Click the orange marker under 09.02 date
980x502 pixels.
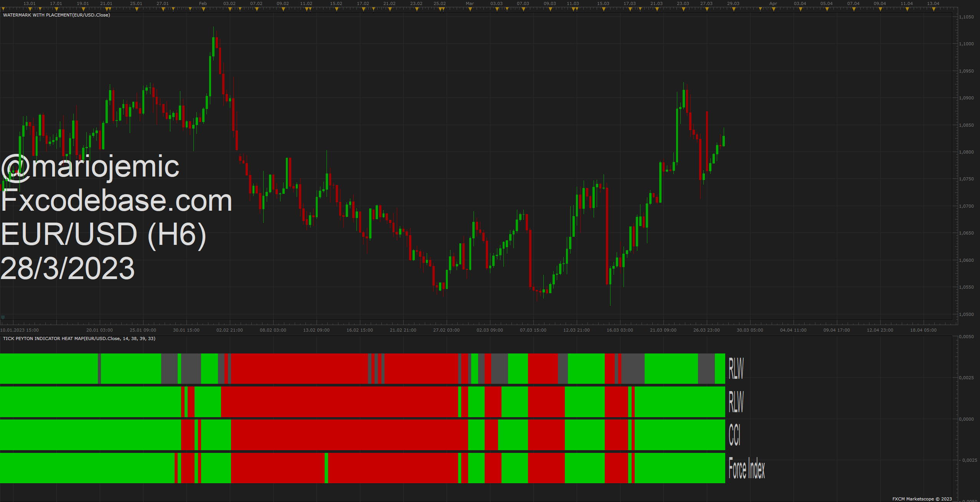[283, 9]
